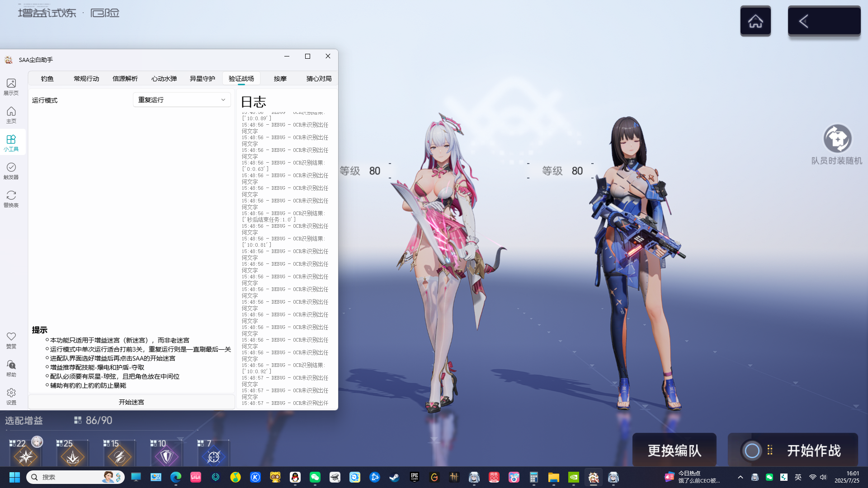The width and height of the screenshot is (868, 488).
Task: Open the 替换表 sidebar page
Action: (x=11, y=199)
